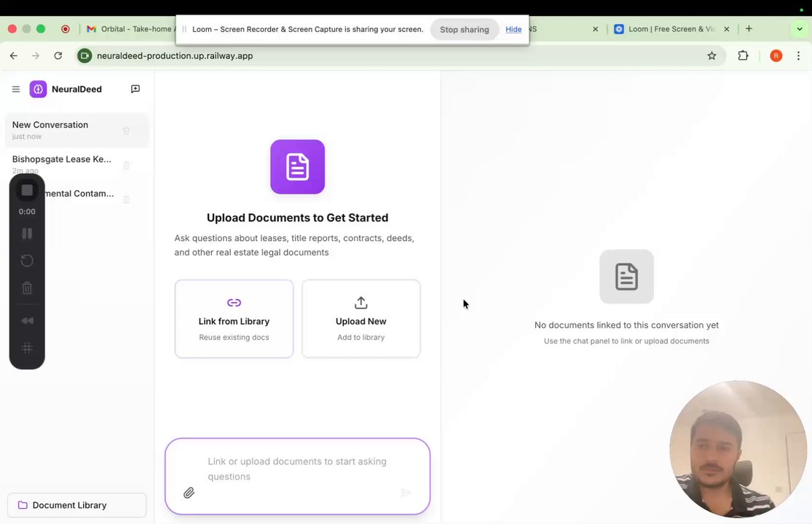Reload the current page
Viewport: 812px width, 524px height.
pos(58,56)
